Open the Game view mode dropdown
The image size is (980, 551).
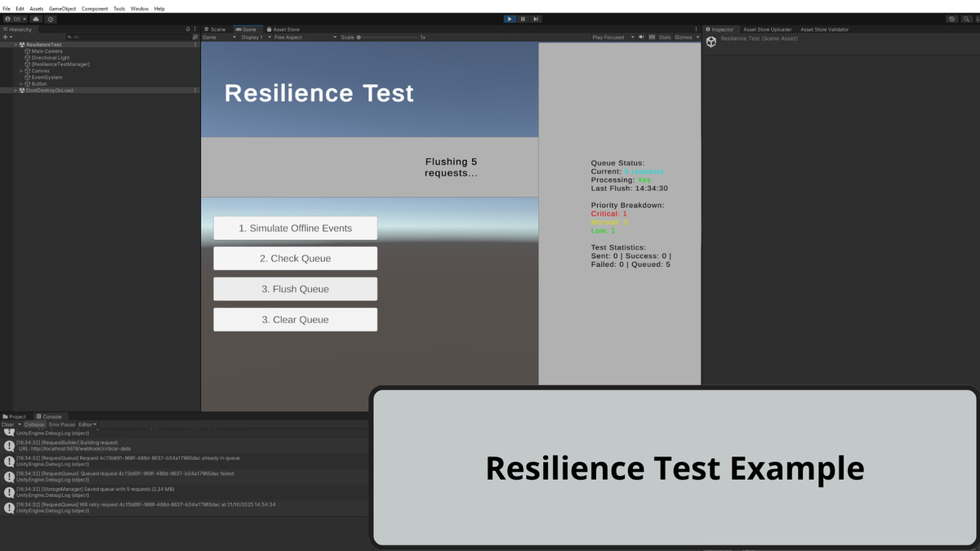[219, 38]
